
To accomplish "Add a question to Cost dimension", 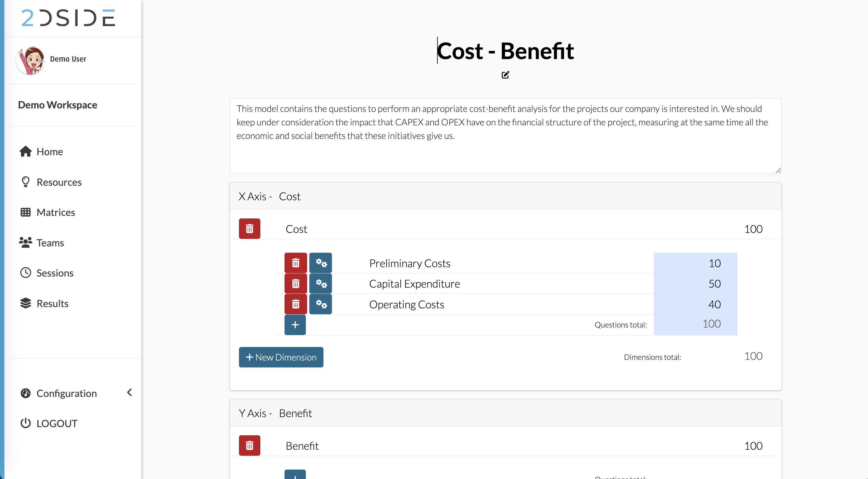I will tap(295, 325).
